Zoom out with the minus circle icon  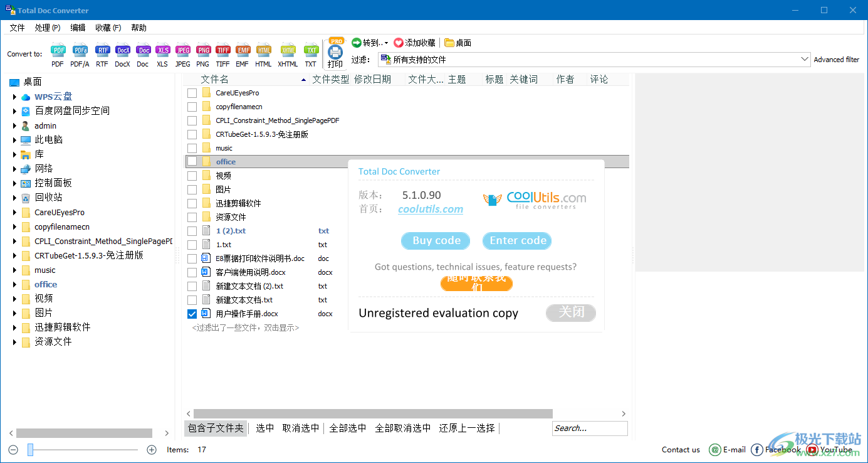13,449
